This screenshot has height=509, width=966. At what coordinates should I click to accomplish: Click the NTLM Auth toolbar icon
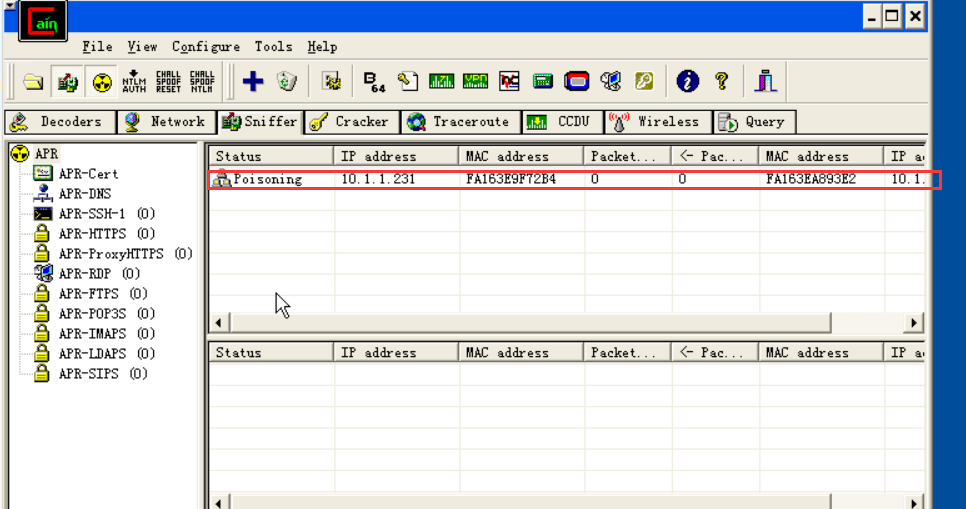point(134,81)
